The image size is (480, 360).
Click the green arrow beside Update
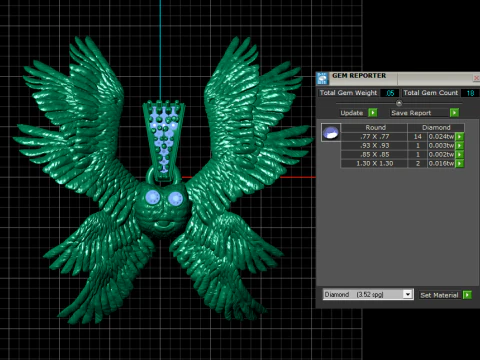(x=373, y=113)
